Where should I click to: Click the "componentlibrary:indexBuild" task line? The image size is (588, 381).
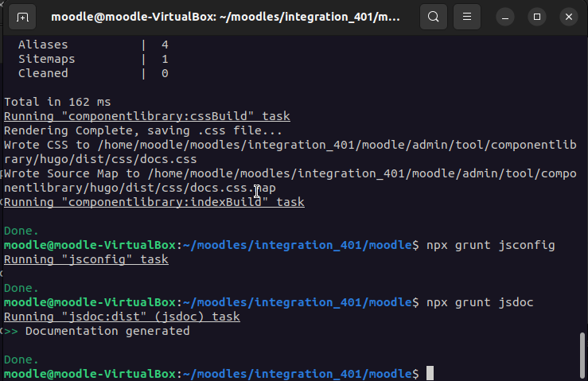pyautogui.click(x=154, y=202)
